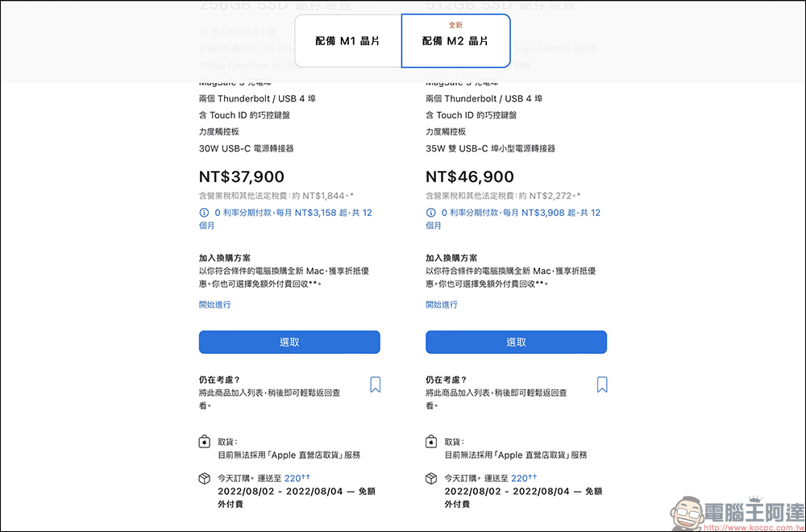Switch to the 配備 M1 晶片 tab
Viewport: 806px width, 532px height.
pos(347,41)
